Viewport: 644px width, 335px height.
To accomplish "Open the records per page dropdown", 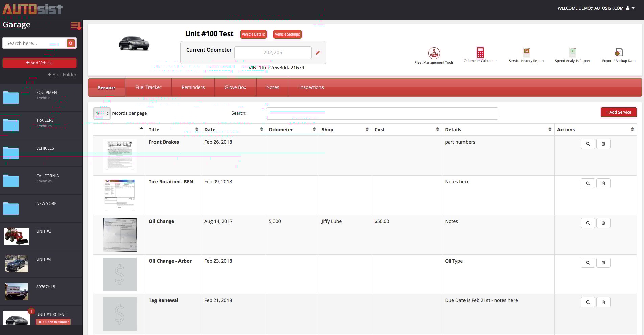I will 102,113.
